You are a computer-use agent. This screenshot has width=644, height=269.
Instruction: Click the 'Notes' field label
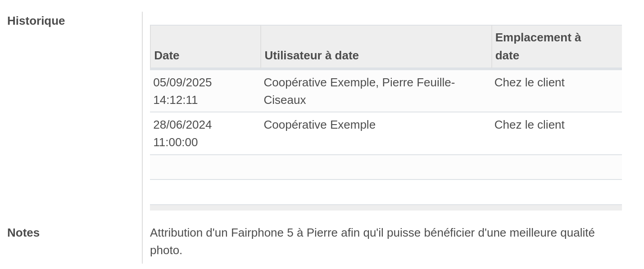click(x=23, y=233)
